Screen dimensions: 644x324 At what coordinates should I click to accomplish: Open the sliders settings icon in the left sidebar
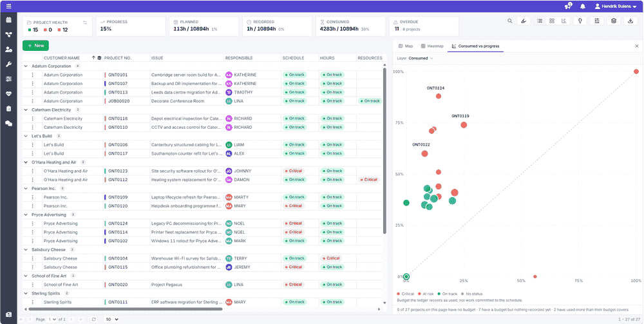pyautogui.click(x=8, y=79)
